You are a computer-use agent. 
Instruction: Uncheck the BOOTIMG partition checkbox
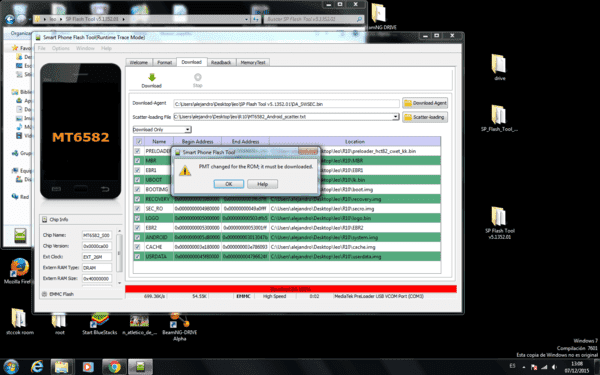click(137, 189)
